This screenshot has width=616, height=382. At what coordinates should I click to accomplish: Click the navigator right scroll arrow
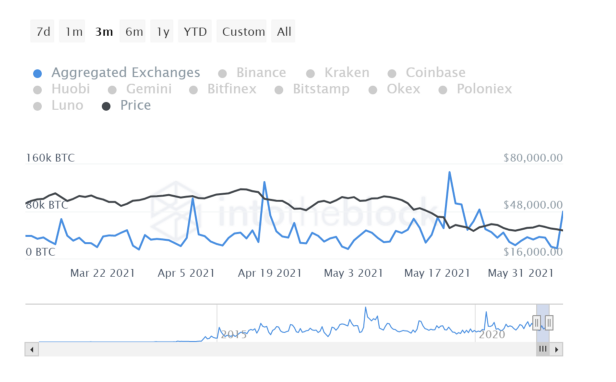tap(556, 349)
